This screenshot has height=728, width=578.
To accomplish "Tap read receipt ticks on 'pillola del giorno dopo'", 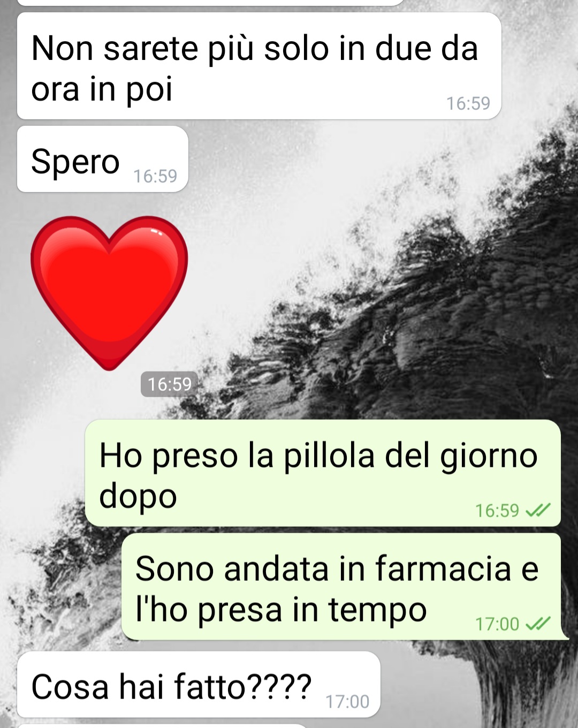I will point(538,511).
